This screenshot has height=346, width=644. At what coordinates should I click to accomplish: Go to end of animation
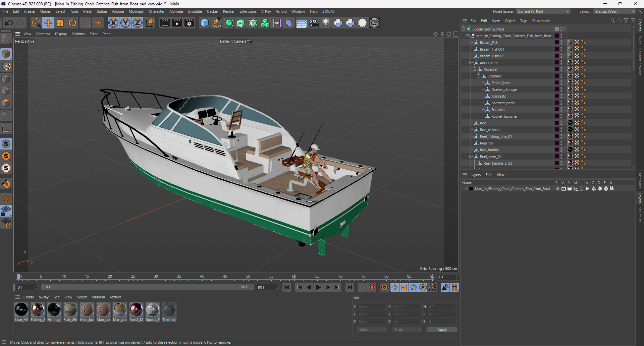[350, 287]
